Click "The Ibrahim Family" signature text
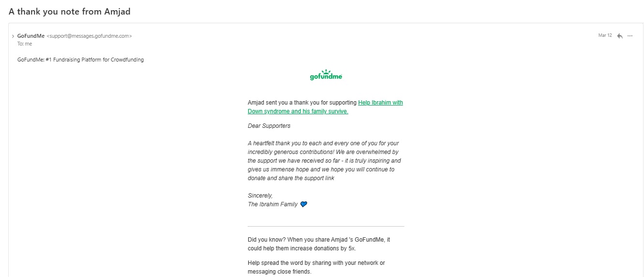644x277 pixels. coord(273,204)
